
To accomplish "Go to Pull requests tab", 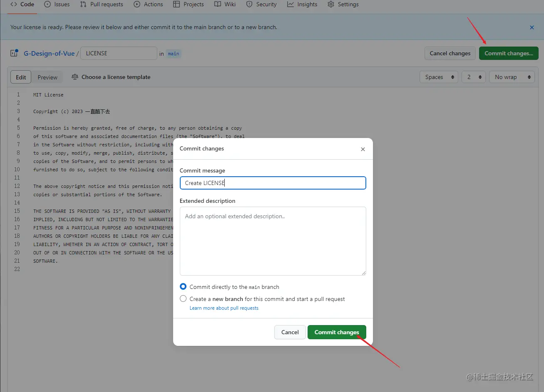I will click(x=102, y=4).
